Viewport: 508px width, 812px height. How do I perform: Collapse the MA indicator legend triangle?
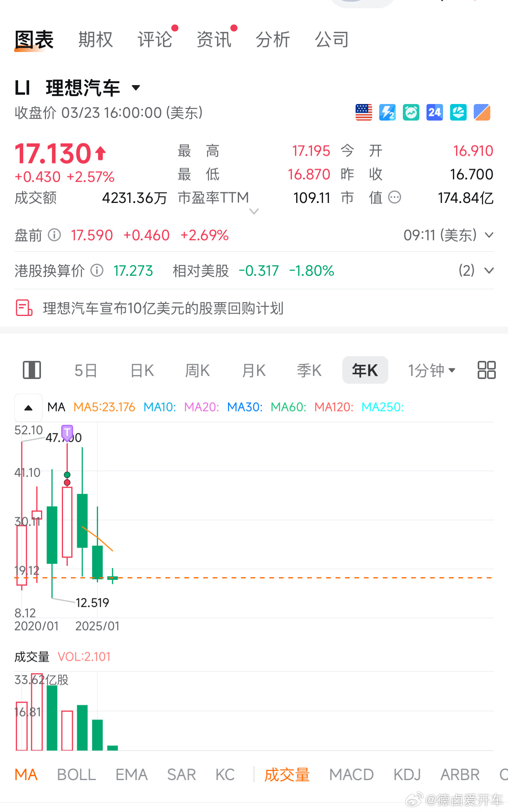[28, 407]
